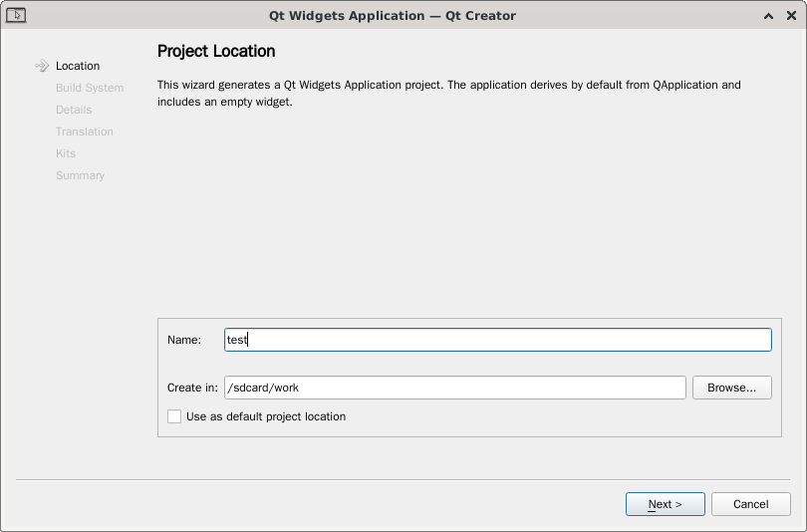This screenshot has width=807, height=532.
Task: Click the "Name:" field label
Action: pos(184,340)
